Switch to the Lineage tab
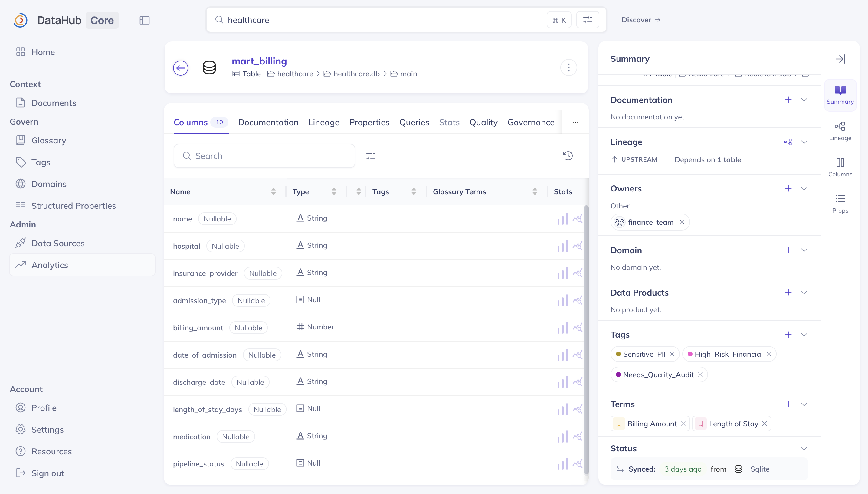 324,122
